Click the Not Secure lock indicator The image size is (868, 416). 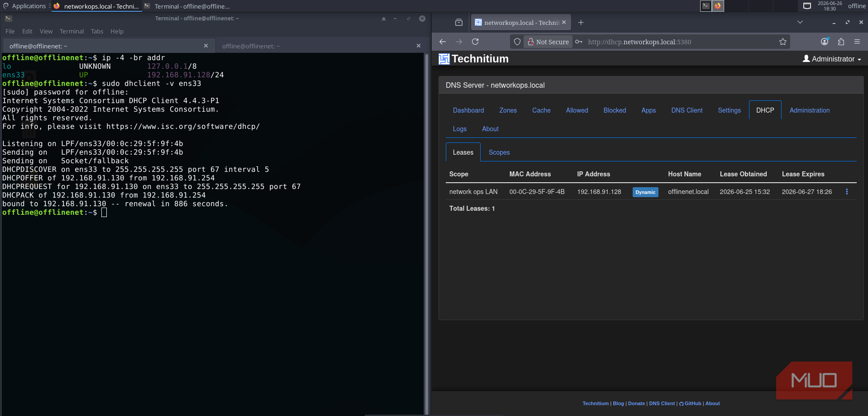548,42
